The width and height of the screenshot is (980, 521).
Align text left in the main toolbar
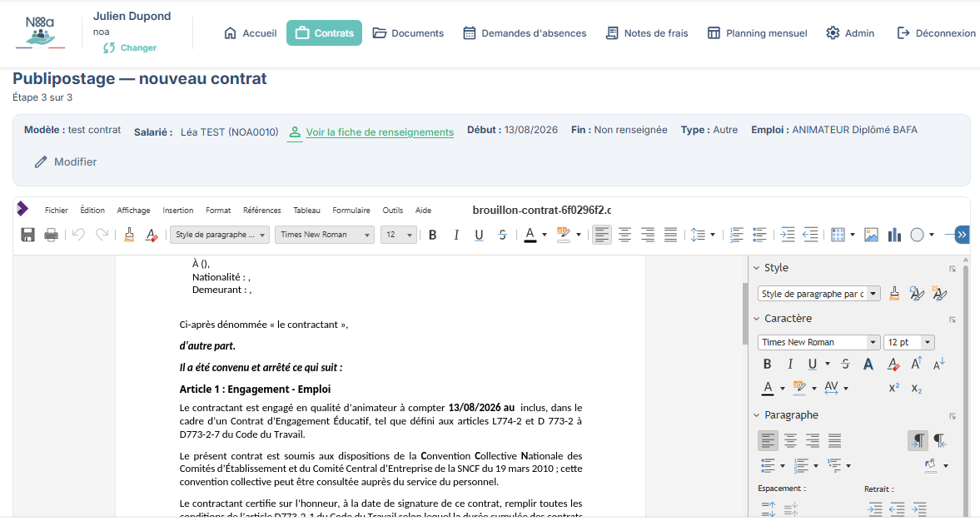click(x=602, y=235)
